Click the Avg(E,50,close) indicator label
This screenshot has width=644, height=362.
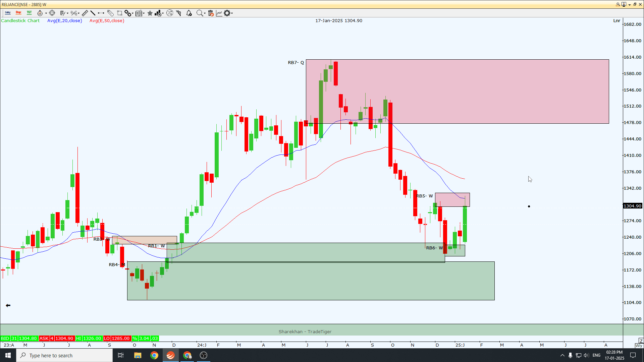(x=107, y=21)
